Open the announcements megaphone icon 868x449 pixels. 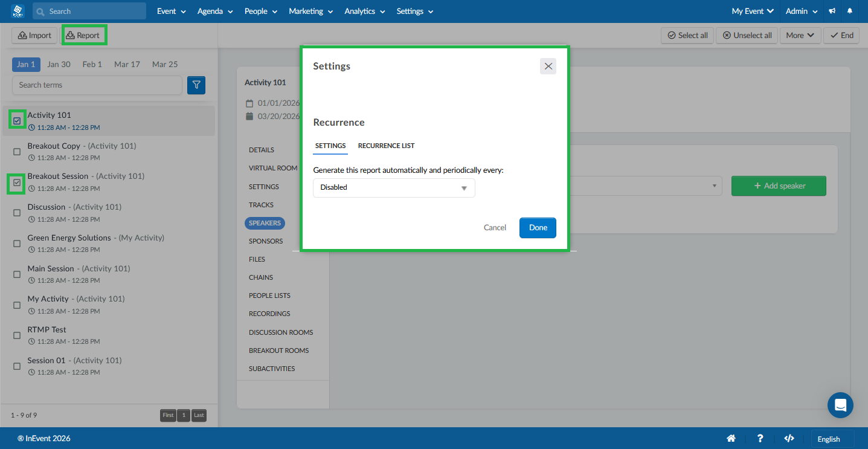832,11
